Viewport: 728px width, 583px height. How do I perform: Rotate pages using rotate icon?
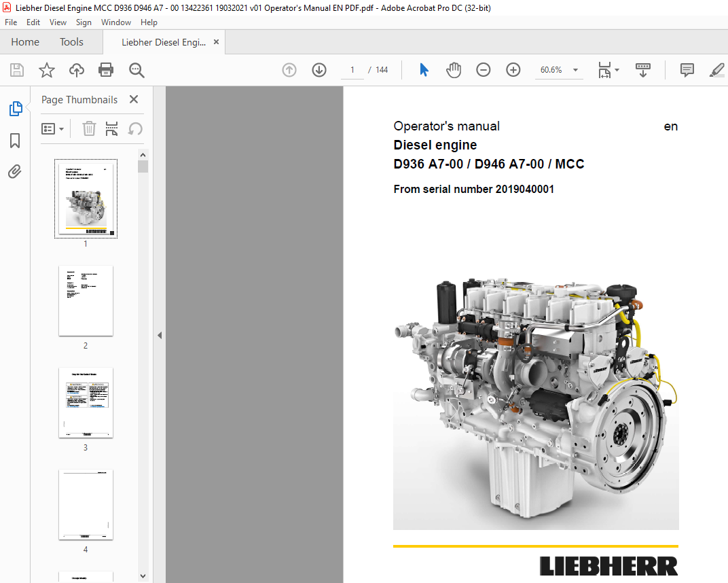[135, 128]
